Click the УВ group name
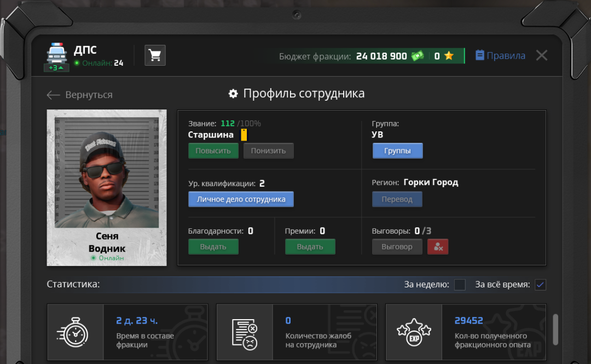This screenshot has width=591, height=364. [x=377, y=135]
